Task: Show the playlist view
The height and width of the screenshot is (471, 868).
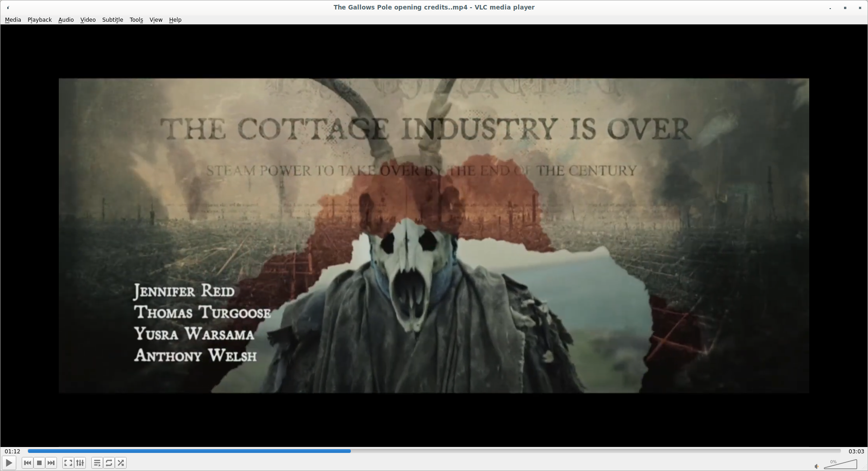Action: click(97, 463)
